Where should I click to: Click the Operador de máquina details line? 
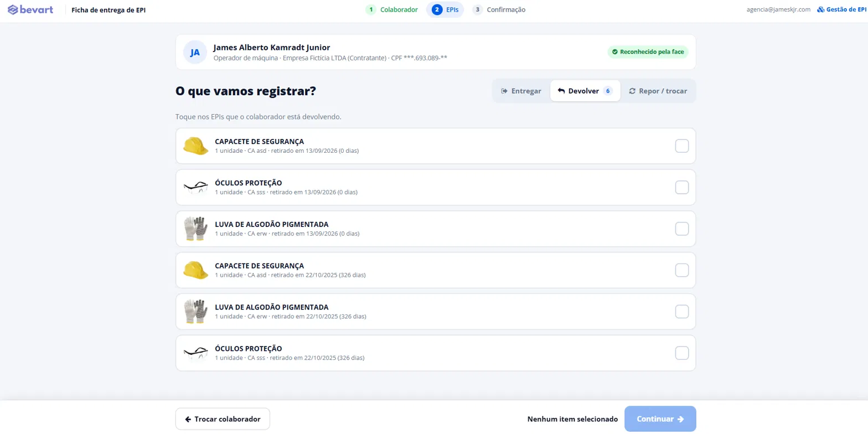click(330, 58)
